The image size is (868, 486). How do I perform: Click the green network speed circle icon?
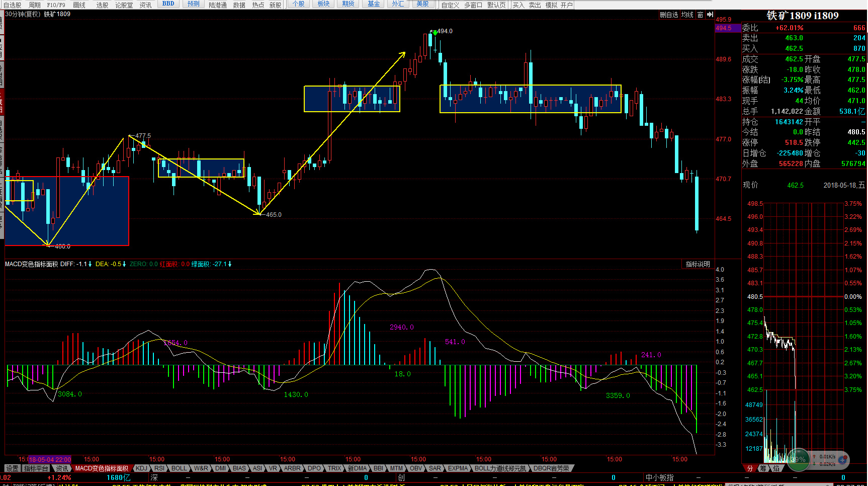[x=798, y=459]
